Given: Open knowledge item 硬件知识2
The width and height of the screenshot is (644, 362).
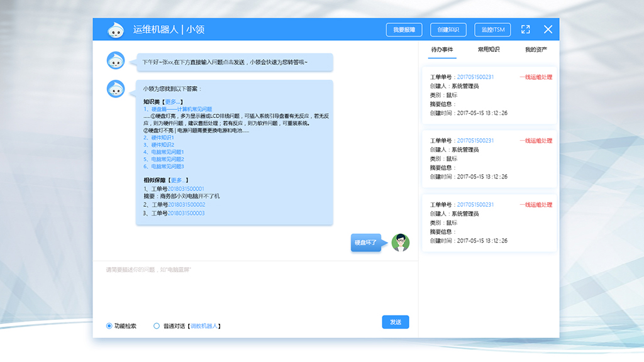Looking at the screenshot, I should point(163,145).
